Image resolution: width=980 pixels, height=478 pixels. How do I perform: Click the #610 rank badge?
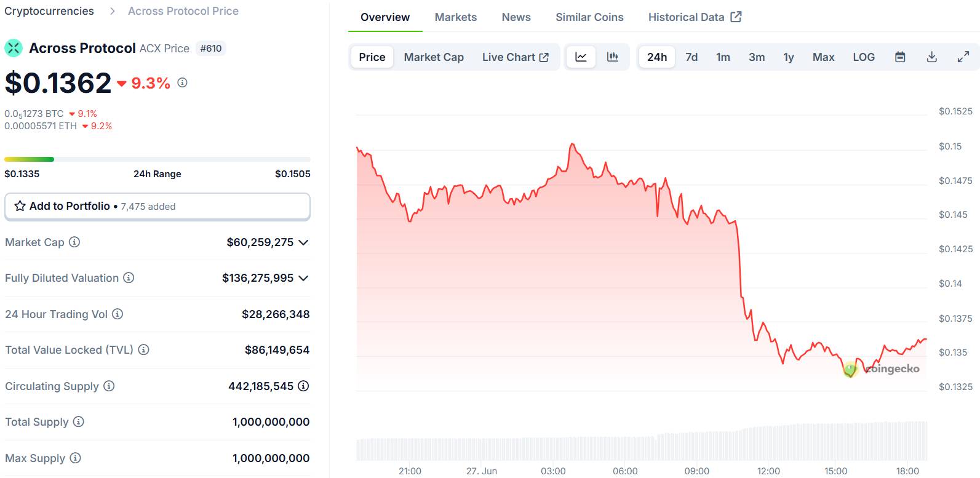211,48
